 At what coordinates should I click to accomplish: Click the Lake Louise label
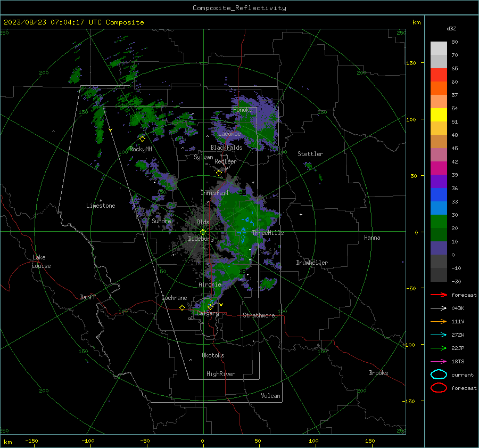pos(41,262)
